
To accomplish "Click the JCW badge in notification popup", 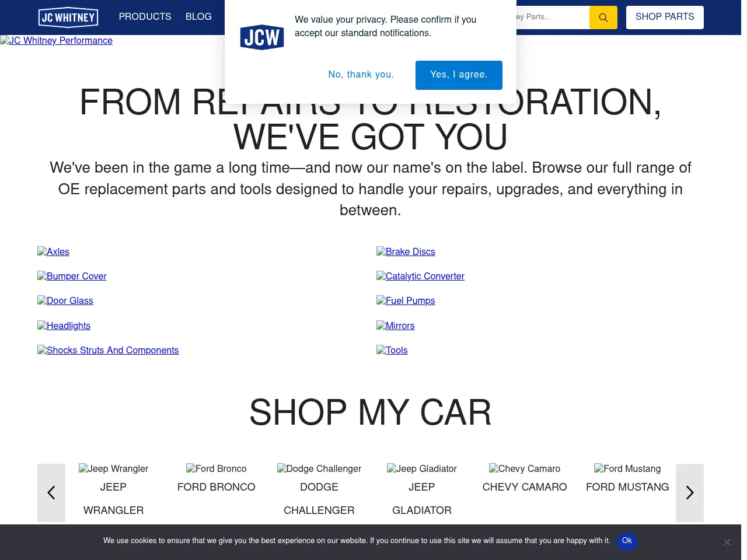I will (262, 37).
